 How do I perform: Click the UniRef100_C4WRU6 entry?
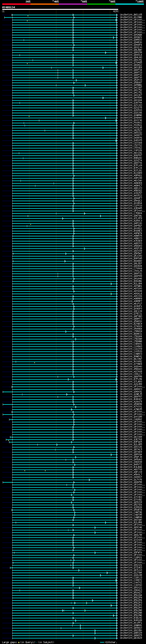tap(131, 517)
